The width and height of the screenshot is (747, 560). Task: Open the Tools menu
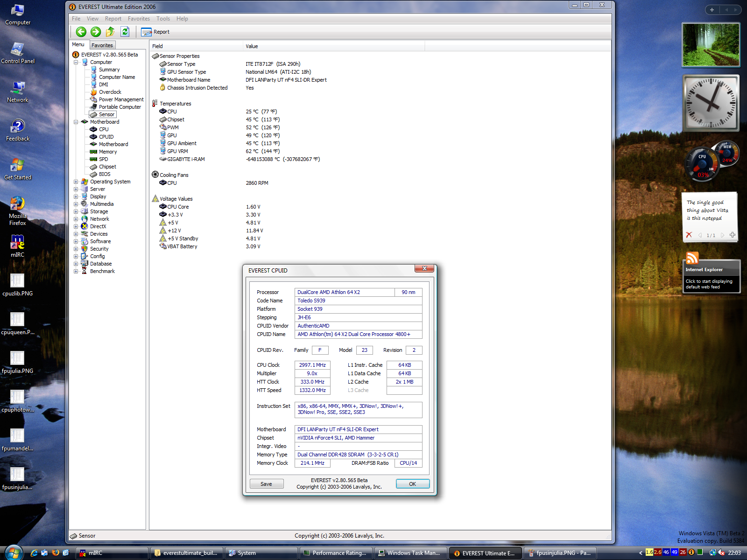(163, 19)
